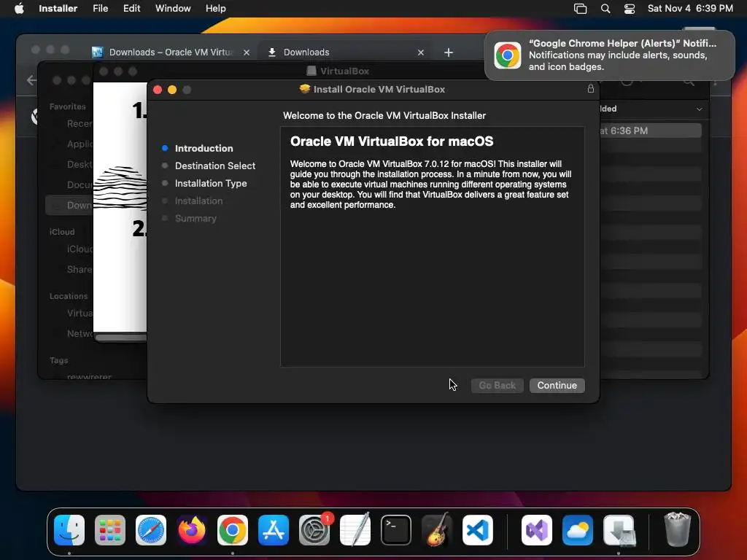Image resolution: width=747 pixels, height=560 pixels.
Task: Click Chrome back arrow button
Action: pos(31,80)
